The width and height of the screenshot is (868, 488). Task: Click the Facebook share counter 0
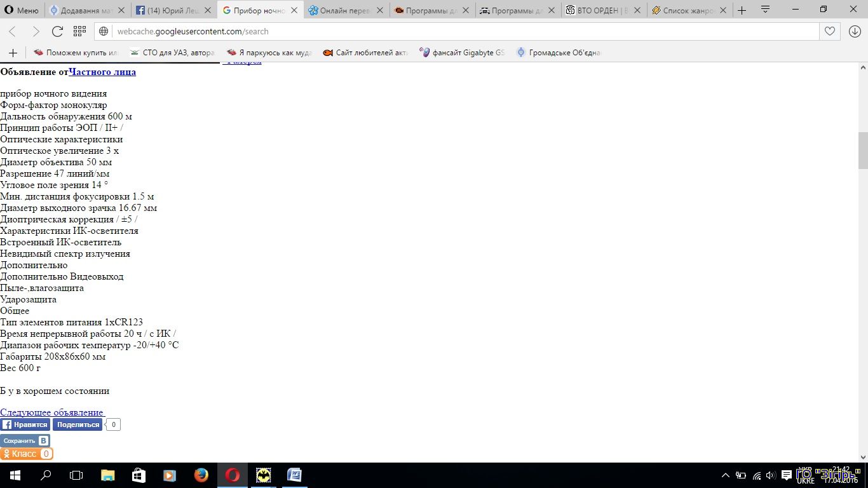[113, 424]
